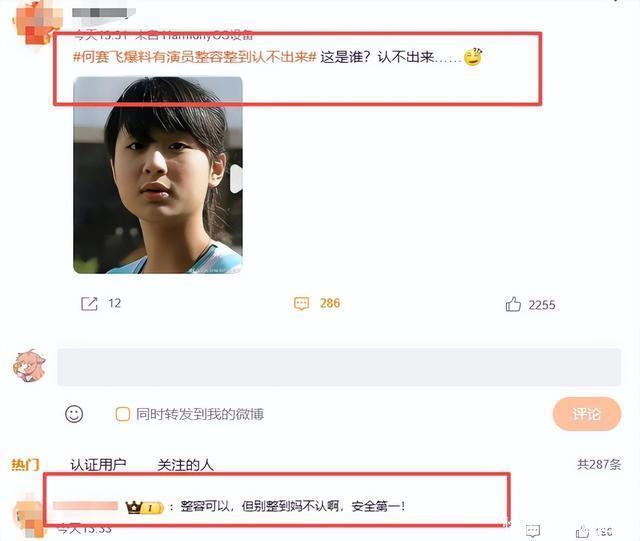Open the comments speech bubble icon
The height and width of the screenshot is (541, 640).
click(302, 303)
